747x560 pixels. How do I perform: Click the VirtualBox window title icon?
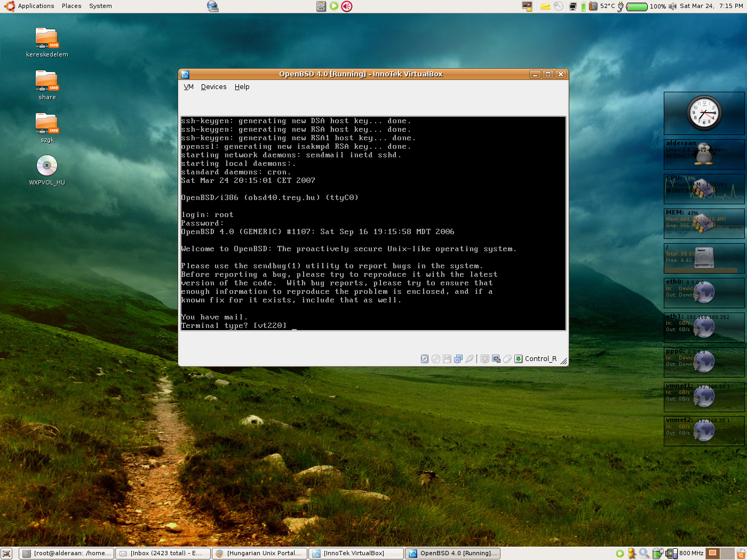tap(185, 74)
